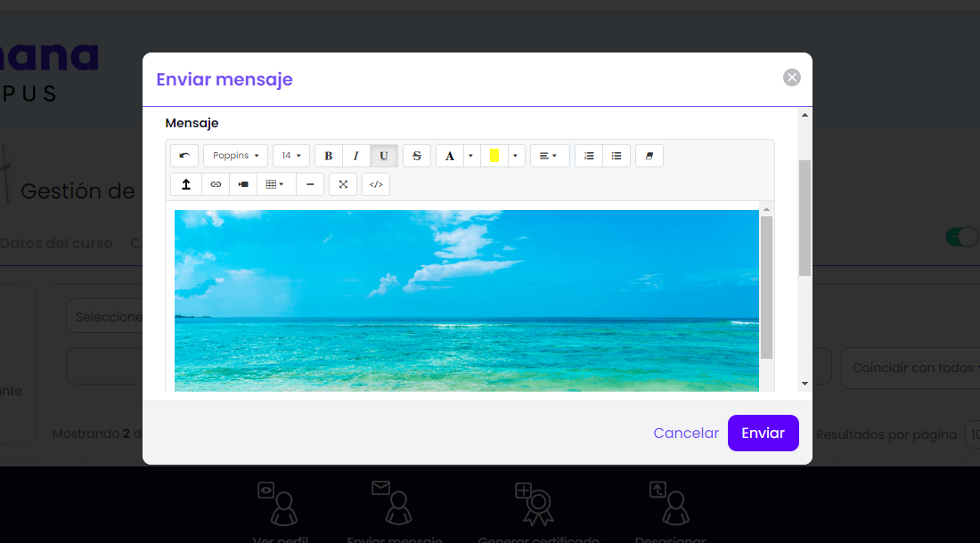This screenshot has height=543, width=980.
Task: Insert a hyperlink with link icon
Action: pyautogui.click(x=216, y=184)
